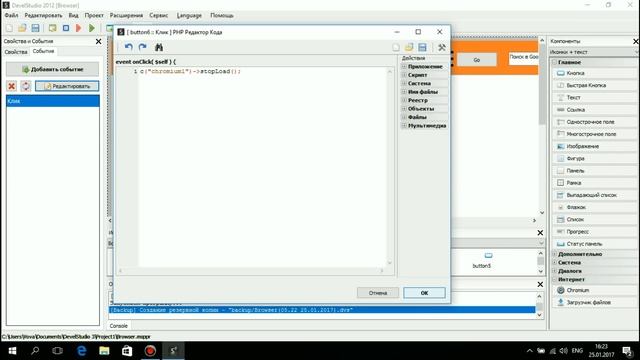
Task: Select Панель component
Action: click(594, 171)
